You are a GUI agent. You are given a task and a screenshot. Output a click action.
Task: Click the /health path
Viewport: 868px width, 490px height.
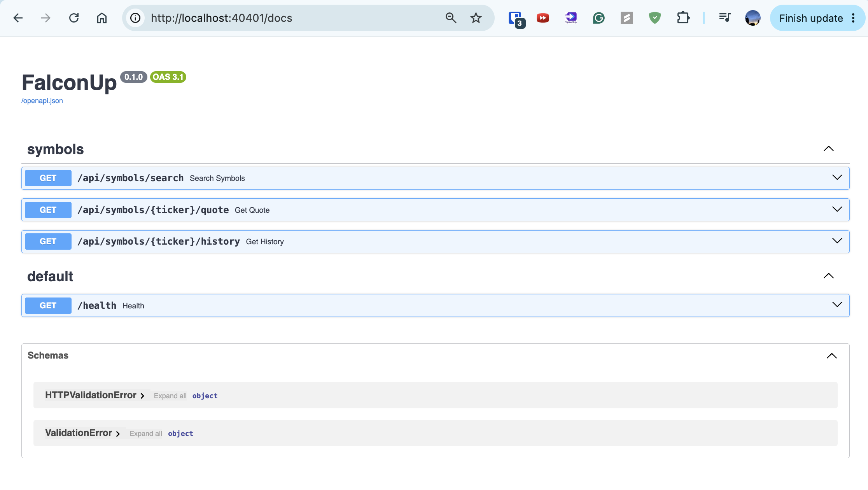coord(97,306)
